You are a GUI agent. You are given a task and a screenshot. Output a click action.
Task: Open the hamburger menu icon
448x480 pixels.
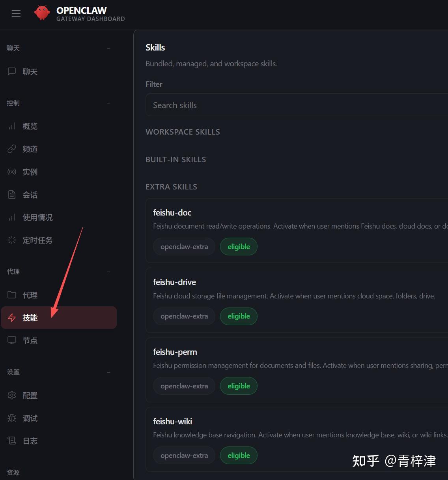tap(16, 13)
